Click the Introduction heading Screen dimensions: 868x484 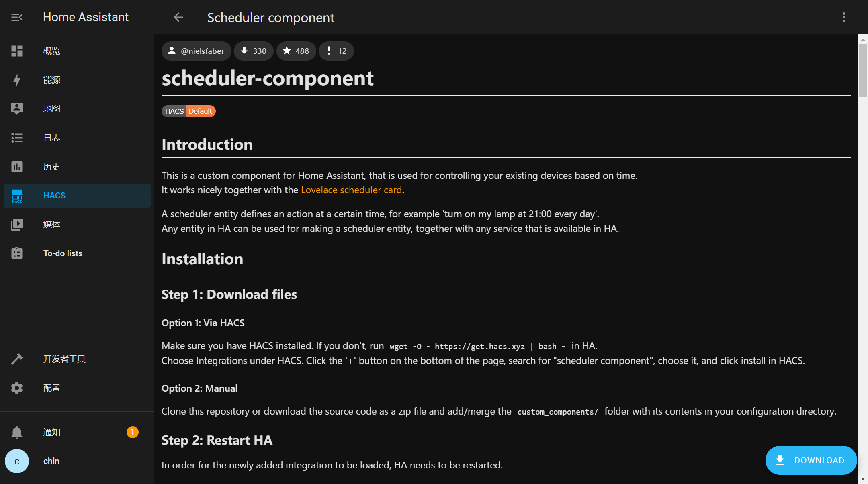(x=207, y=145)
